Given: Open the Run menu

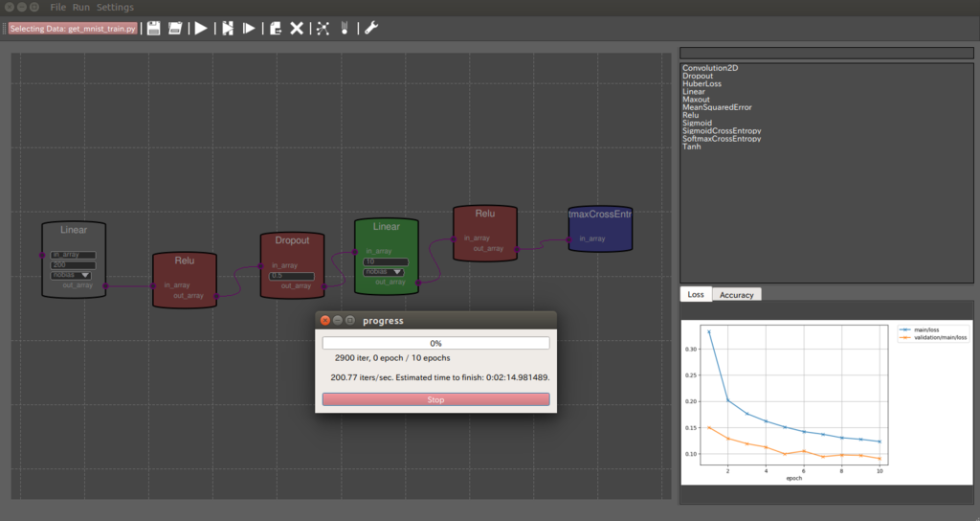Looking at the screenshot, I should point(81,7).
